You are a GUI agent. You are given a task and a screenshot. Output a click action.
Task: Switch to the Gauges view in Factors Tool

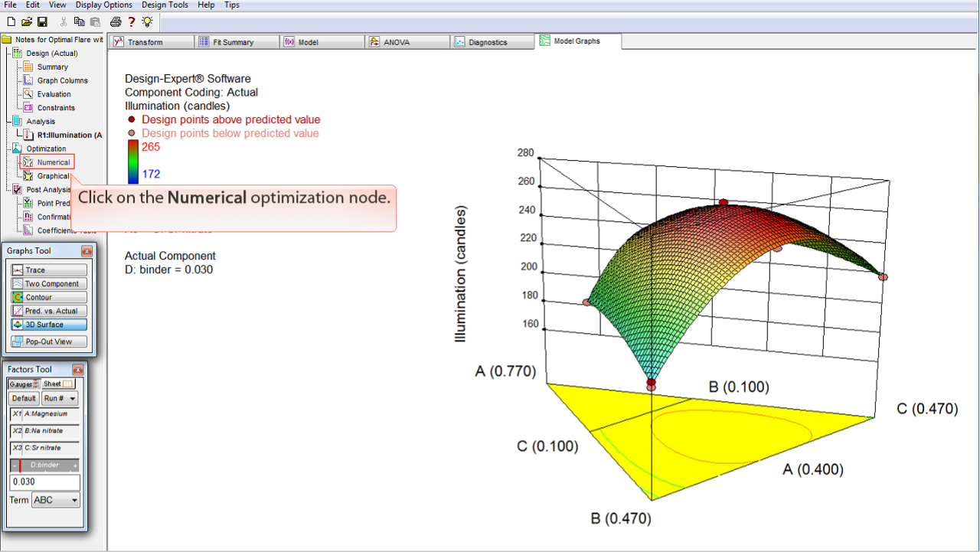point(24,384)
